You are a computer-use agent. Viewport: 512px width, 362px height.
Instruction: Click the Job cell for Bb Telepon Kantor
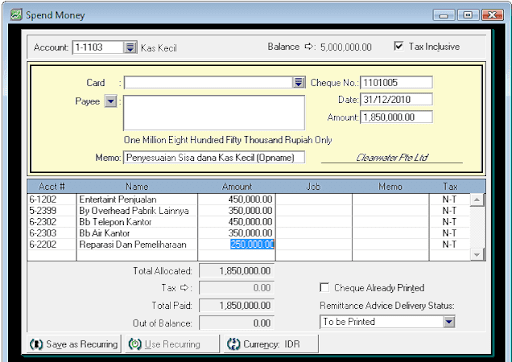314,222
